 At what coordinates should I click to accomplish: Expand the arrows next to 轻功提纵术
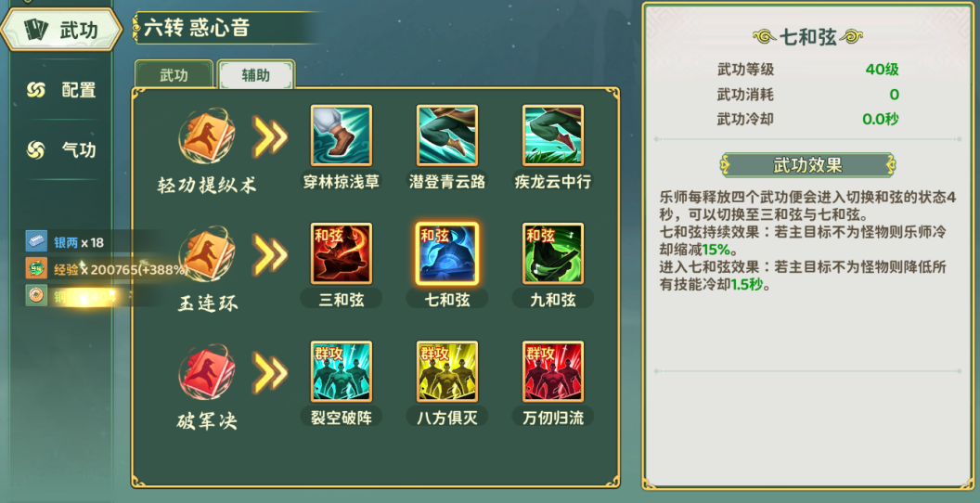(270, 135)
